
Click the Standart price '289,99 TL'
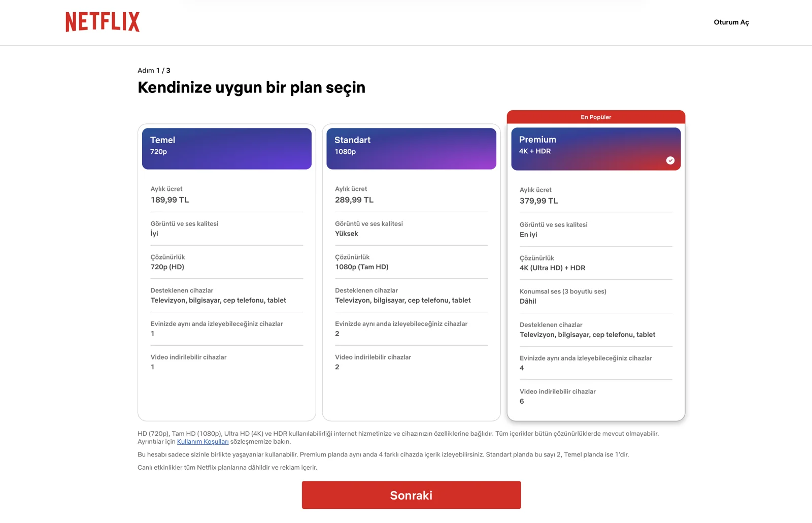(x=354, y=200)
